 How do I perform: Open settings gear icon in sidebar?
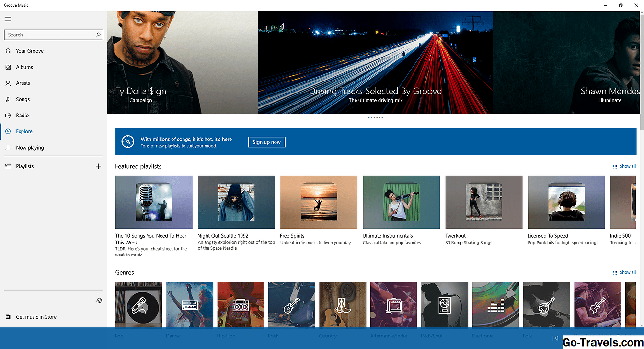click(x=99, y=301)
